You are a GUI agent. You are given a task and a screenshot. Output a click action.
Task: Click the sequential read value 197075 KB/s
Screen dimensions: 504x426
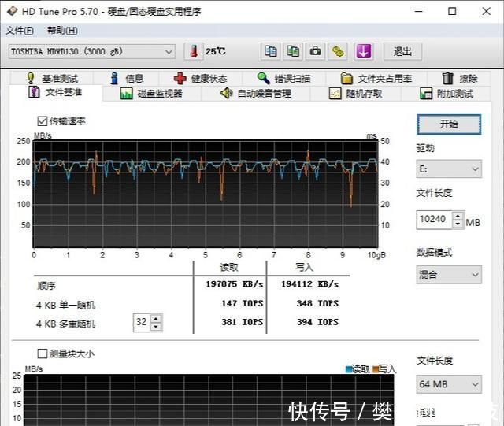235,284
